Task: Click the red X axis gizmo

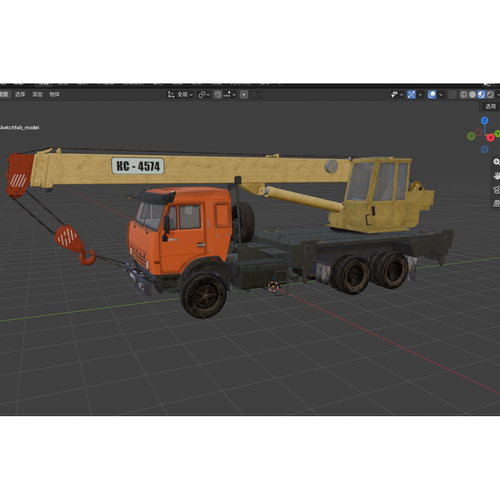Action: pyautogui.click(x=490, y=137)
